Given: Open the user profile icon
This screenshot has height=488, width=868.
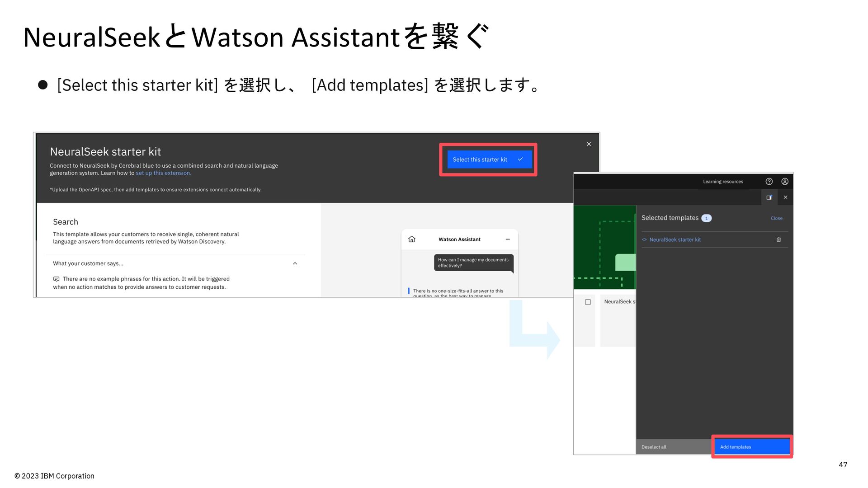Looking at the screenshot, I should [785, 182].
